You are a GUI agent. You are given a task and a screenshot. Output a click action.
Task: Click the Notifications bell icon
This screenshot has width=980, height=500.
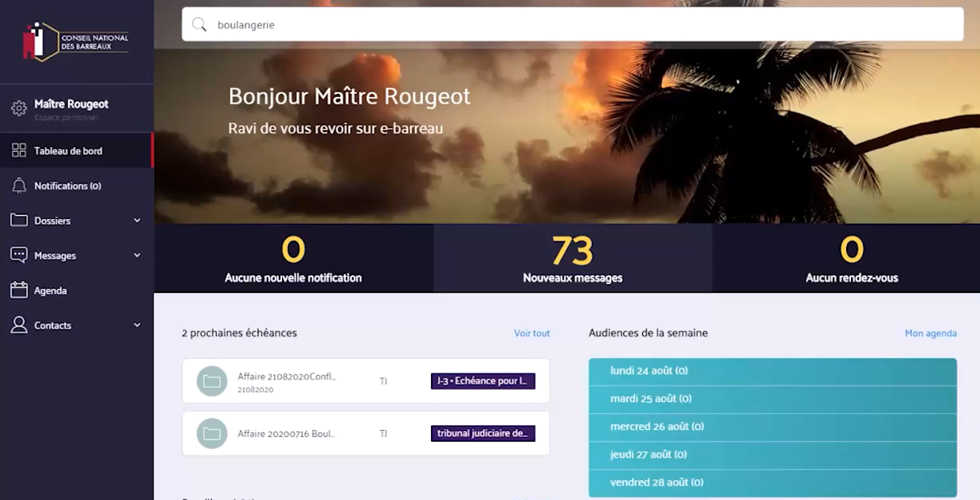(x=19, y=186)
